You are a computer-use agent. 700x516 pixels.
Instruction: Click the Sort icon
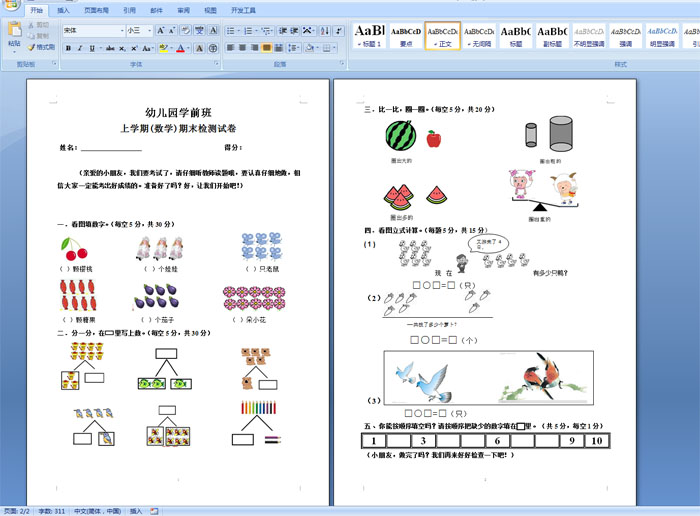[325, 31]
